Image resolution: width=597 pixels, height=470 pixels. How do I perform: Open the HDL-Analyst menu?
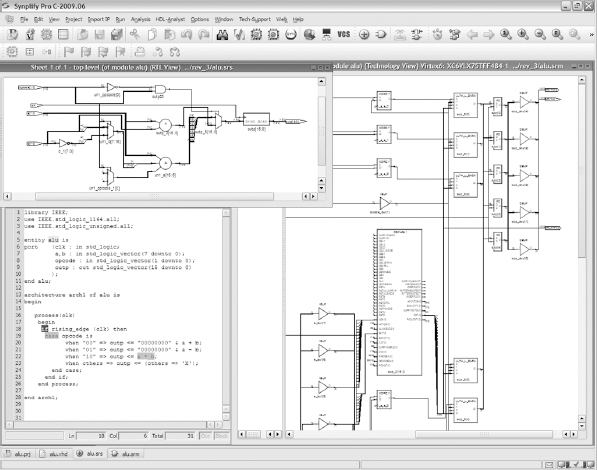coord(170,19)
